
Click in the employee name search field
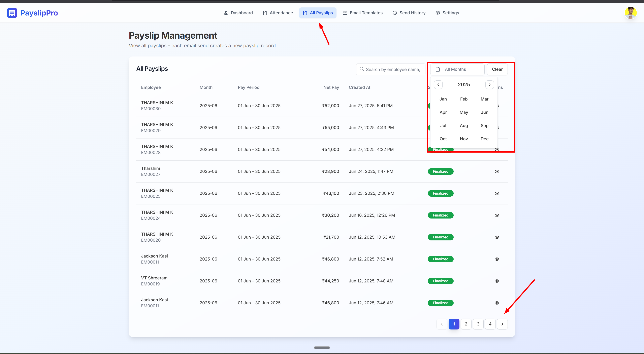tap(393, 69)
